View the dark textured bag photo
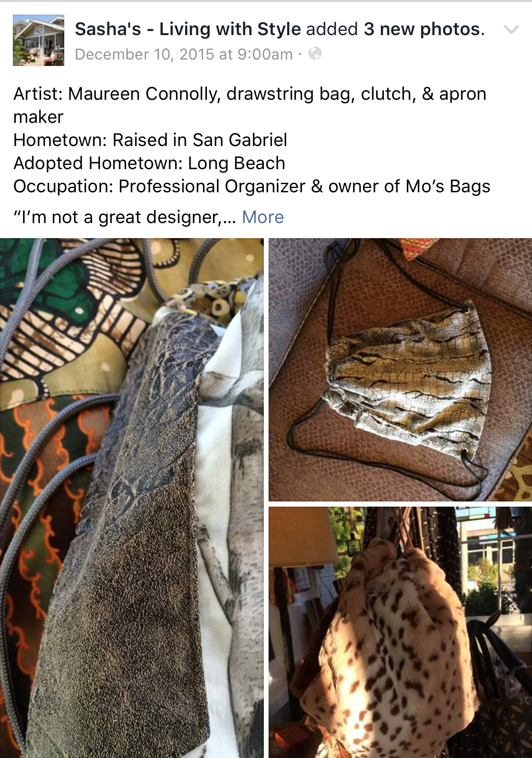532x758 pixels. [132, 498]
